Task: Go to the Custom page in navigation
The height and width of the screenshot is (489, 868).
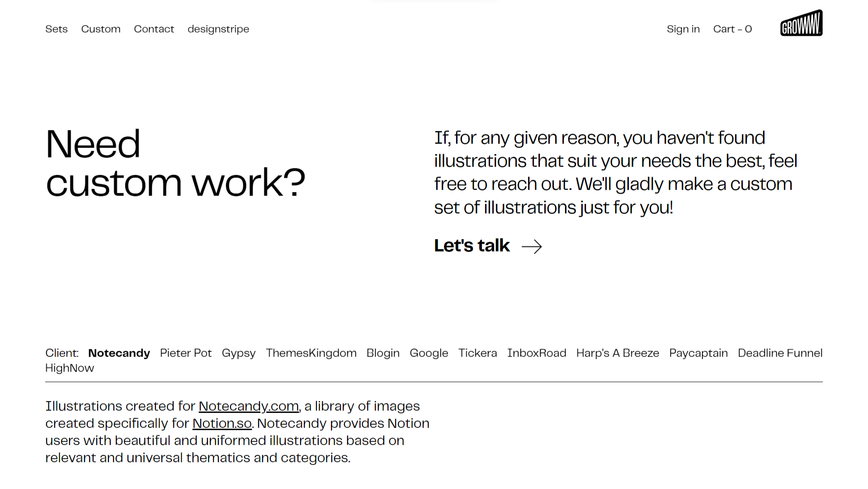Action: click(101, 29)
